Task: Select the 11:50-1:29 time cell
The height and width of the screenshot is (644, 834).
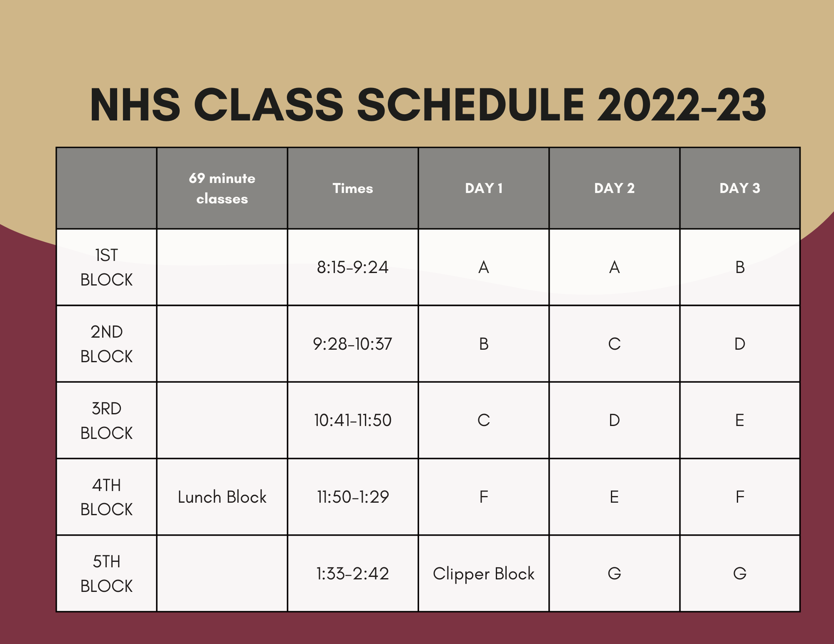Action: tap(353, 497)
